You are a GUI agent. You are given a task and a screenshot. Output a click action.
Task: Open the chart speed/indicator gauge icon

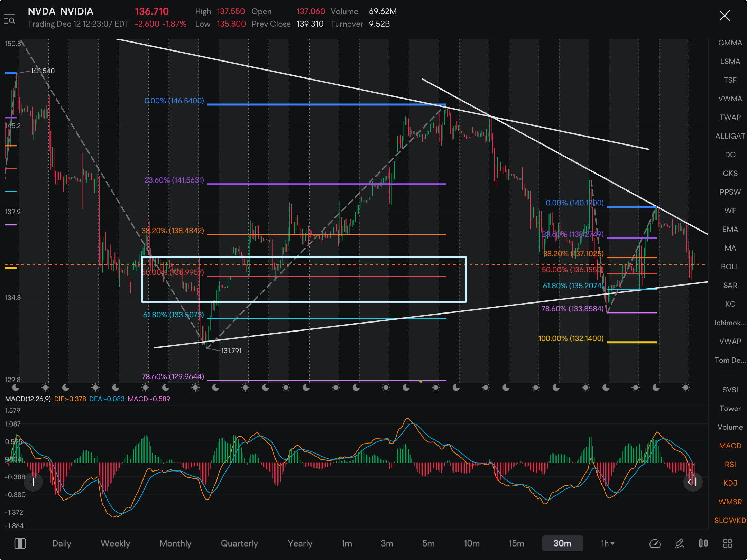(x=655, y=543)
